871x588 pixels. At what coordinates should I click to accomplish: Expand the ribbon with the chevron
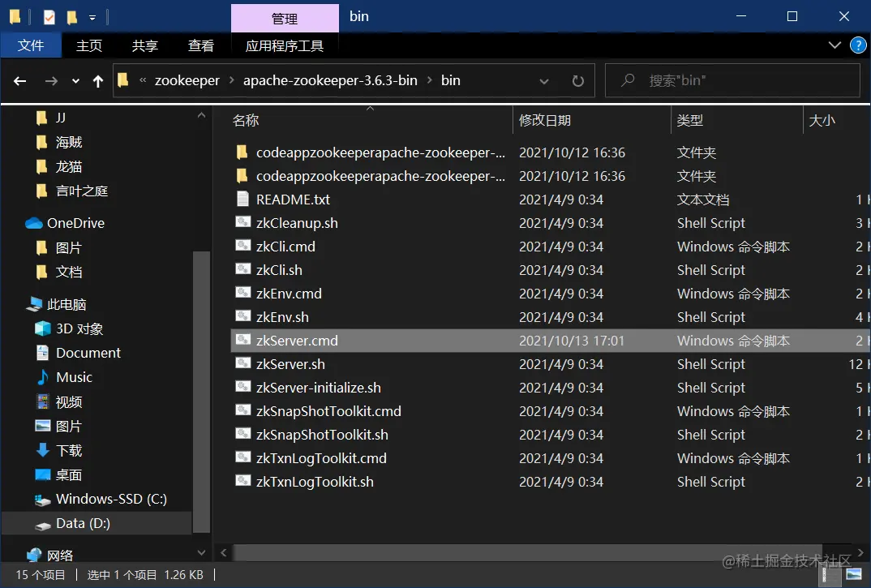(835, 45)
